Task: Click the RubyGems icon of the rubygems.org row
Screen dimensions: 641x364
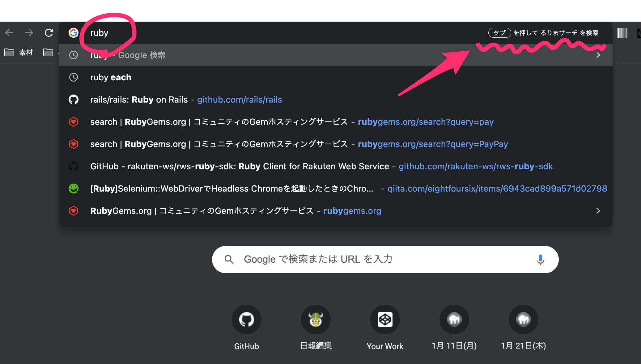Action: click(74, 211)
